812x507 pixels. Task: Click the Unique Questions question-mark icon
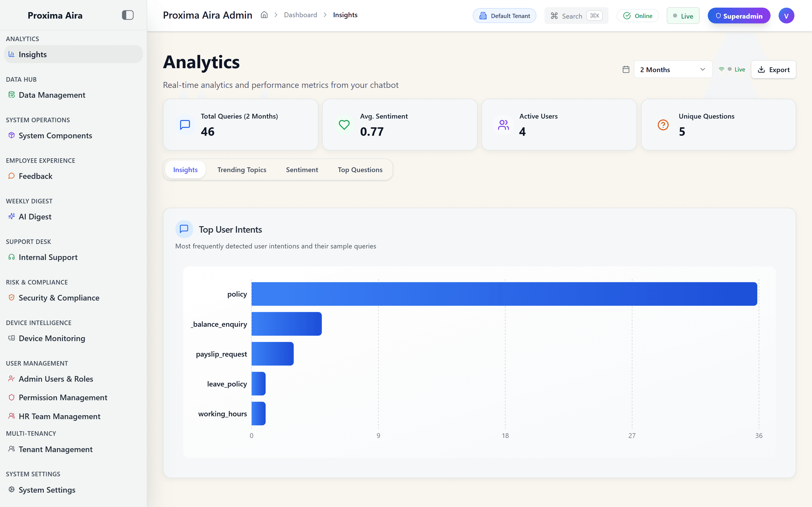click(x=663, y=125)
